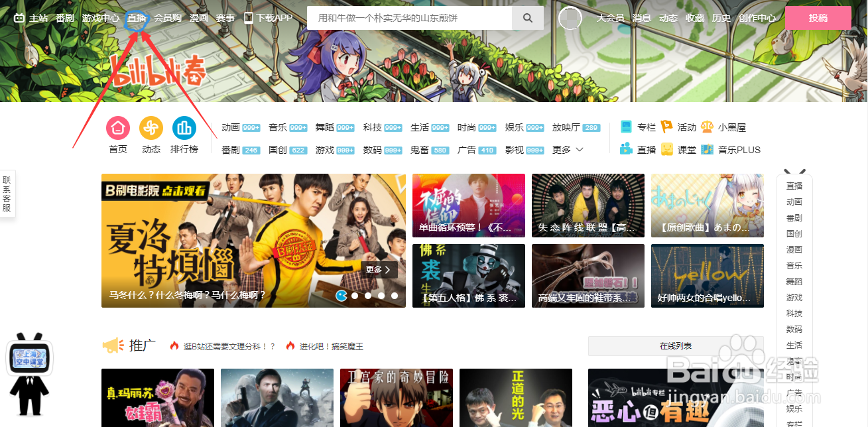Click the pink 投稿 button

[x=818, y=18]
